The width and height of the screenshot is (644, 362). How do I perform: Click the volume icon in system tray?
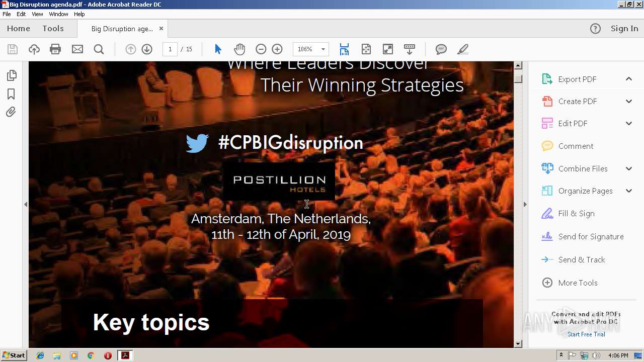(x=596, y=355)
